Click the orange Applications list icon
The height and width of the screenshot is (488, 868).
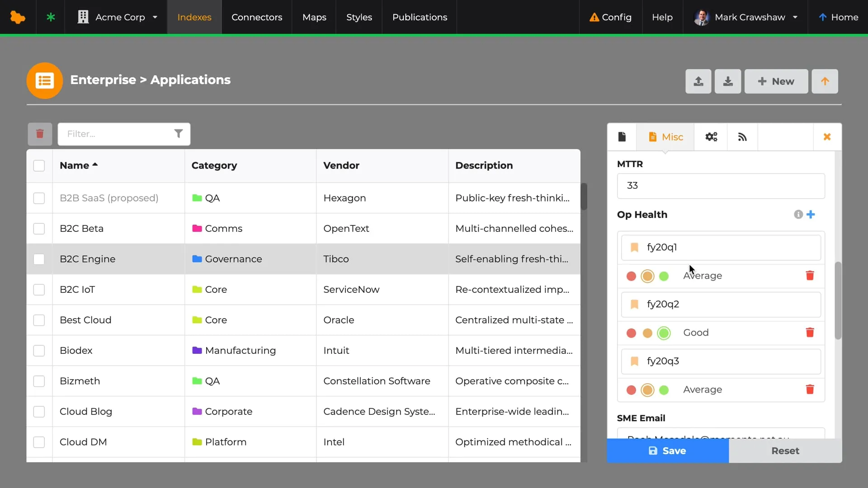point(44,80)
